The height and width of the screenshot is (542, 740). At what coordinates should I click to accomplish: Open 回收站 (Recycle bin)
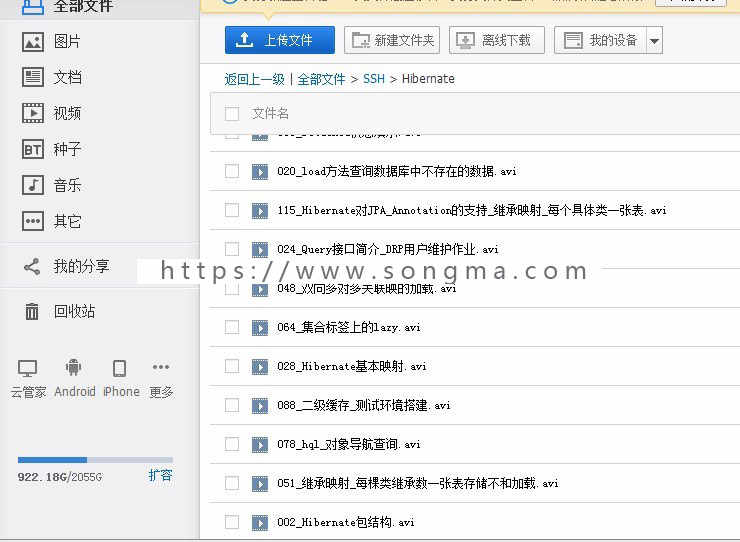pos(75,312)
